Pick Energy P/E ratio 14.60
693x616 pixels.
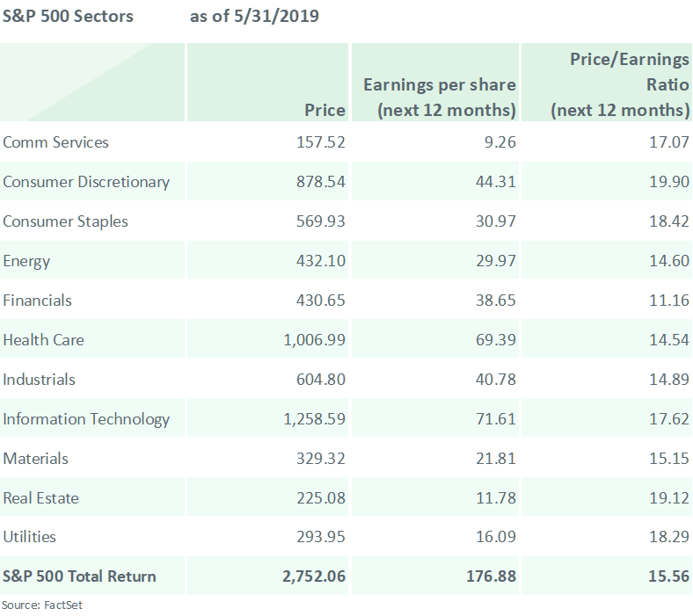pos(669,261)
